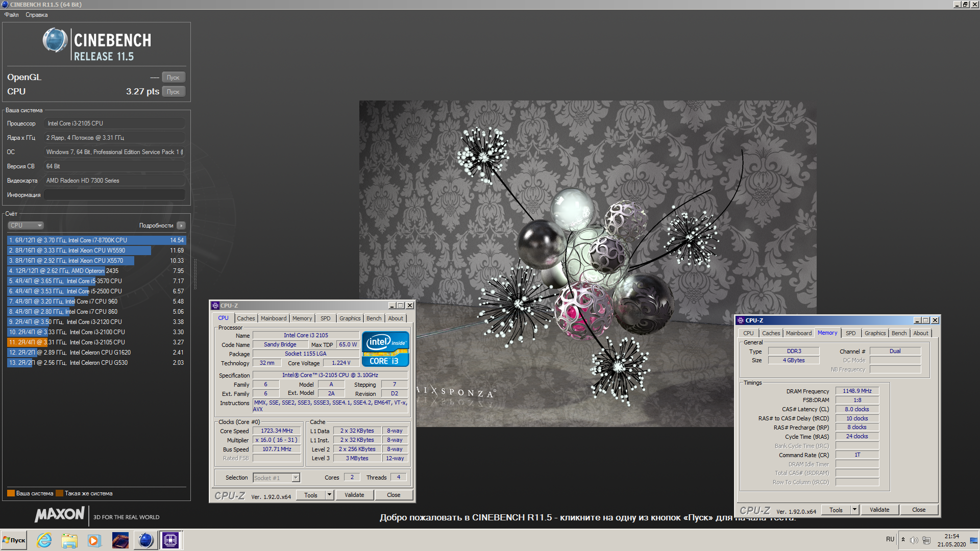
Task: Open the CPU score type dropdown
Action: [26, 226]
